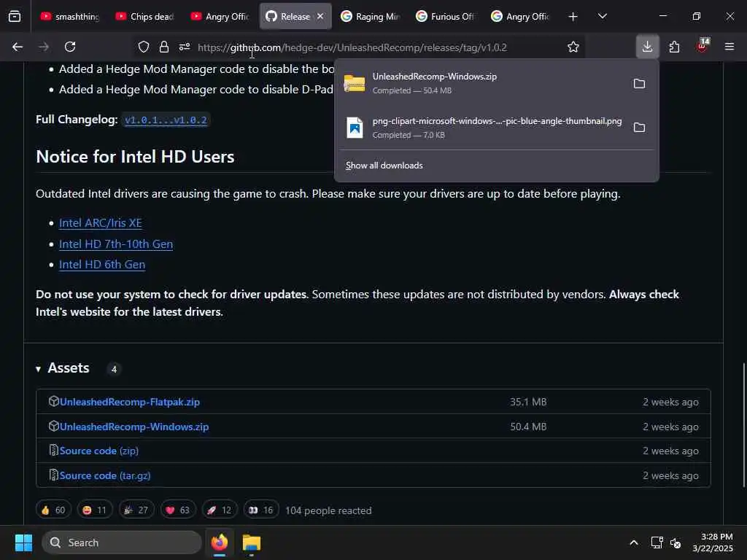This screenshot has height=560, width=747.
Task: Open downloaded UnleashedRecomp-Windows.zip entry
Action: tap(482, 83)
